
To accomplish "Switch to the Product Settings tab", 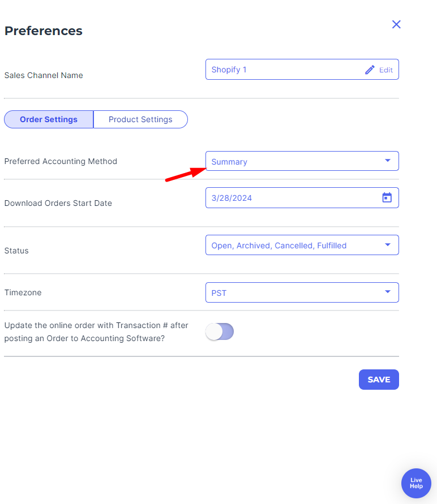I will pyautogui.click(x=140, y=119).
